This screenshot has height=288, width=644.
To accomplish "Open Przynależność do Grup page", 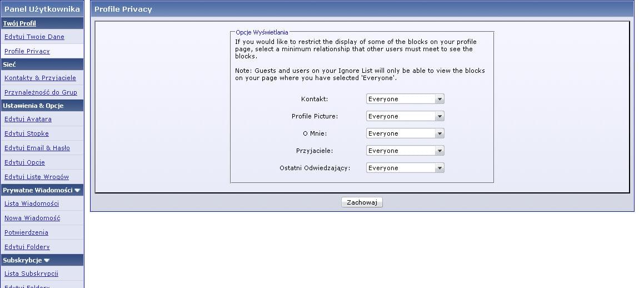I will [41, 92].
